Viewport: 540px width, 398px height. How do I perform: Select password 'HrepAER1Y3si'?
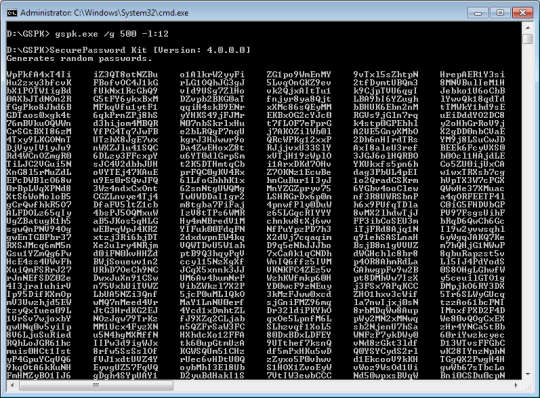click(x=472, y=74)
